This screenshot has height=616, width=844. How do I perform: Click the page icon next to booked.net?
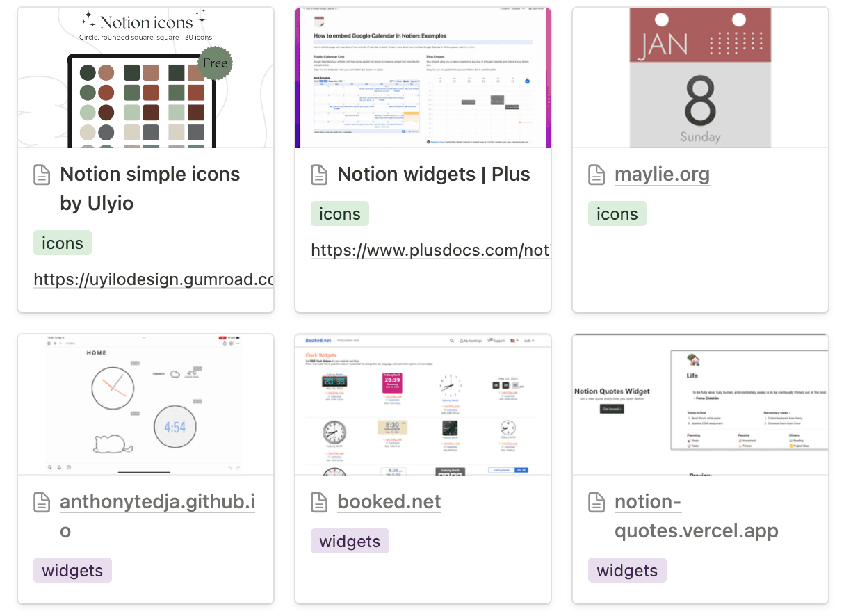pyautogui.click(x=319, y=501)
